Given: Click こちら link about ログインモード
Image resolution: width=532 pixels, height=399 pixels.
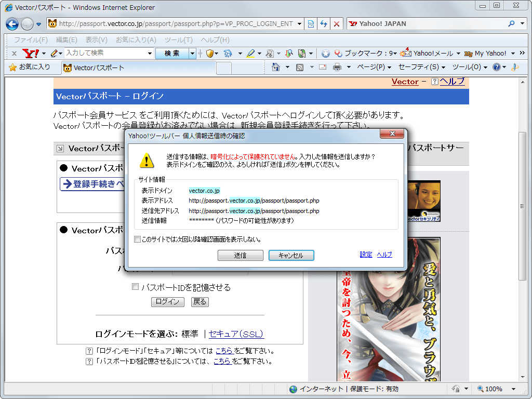Looking at the screenshot, I should (x=224, y=351).
